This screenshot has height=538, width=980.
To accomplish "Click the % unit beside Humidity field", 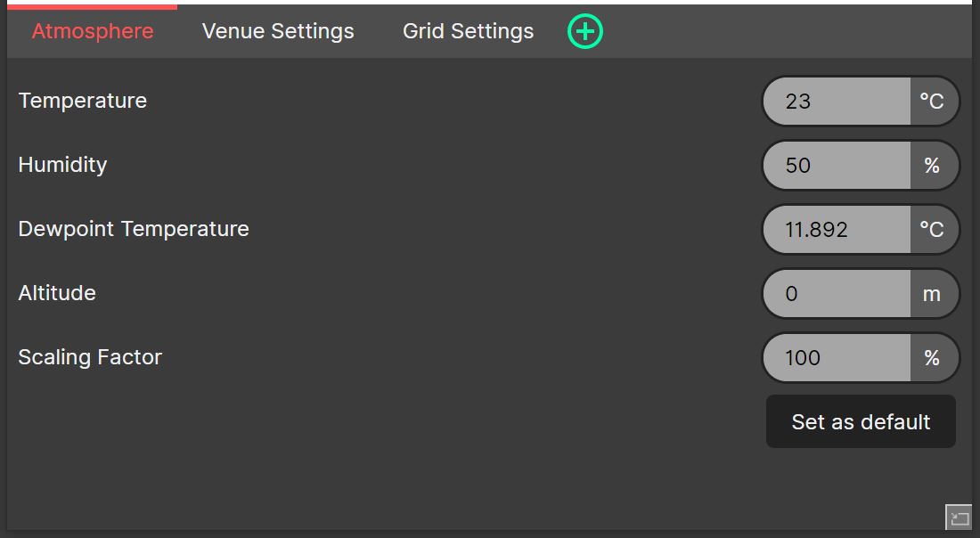I will click(932, 166).
